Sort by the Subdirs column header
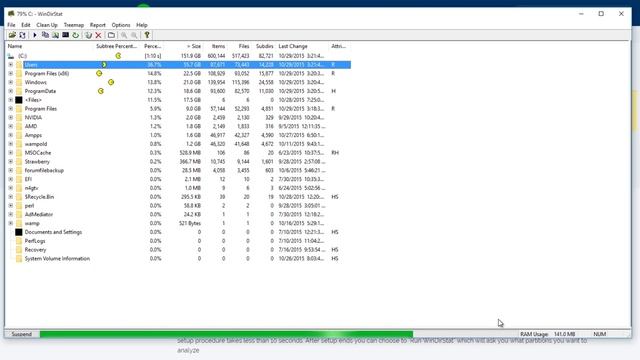Image resolution: width=640 pixels, height=360 pixels. click(264, 47)
